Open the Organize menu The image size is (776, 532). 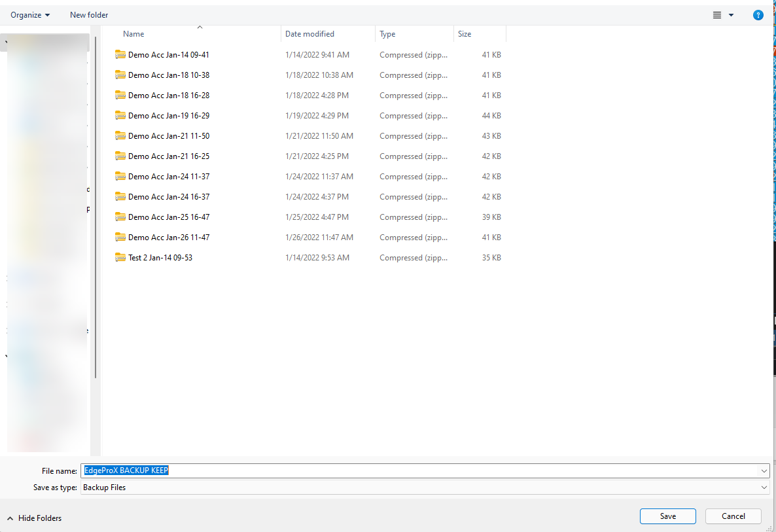[30, 15]
